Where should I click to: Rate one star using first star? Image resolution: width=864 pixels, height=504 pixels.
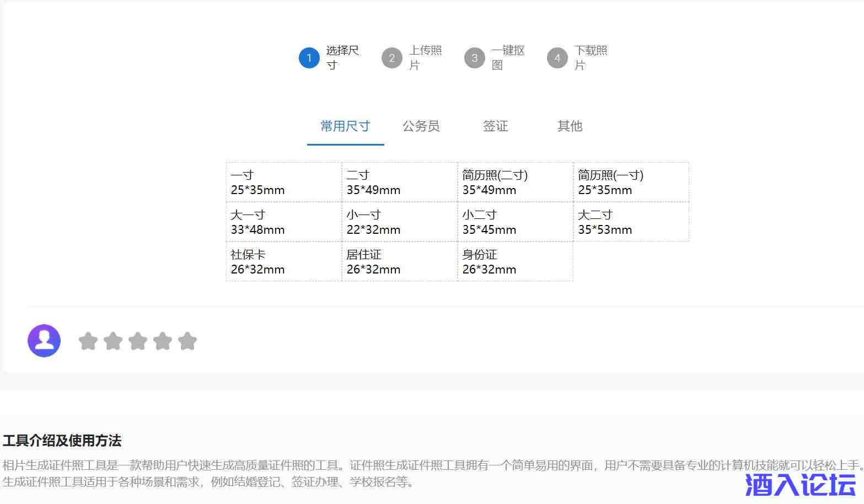point(88,341)
